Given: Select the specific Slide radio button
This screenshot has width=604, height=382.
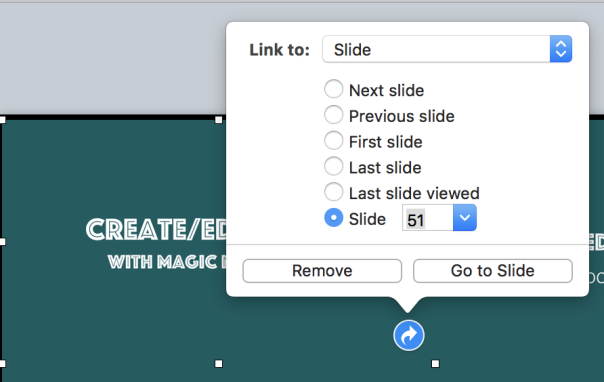Looking at the screenshot, I should (334, 218).
